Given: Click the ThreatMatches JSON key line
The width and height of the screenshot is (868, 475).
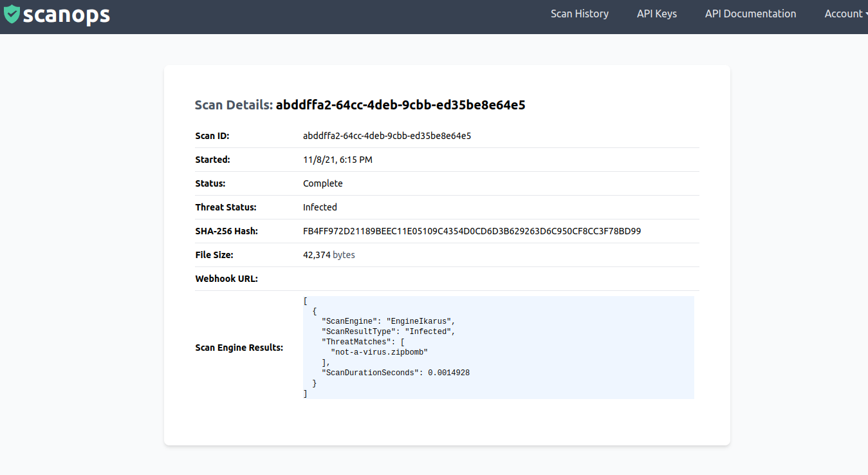Looking at the screenshot, I should 363,342.
